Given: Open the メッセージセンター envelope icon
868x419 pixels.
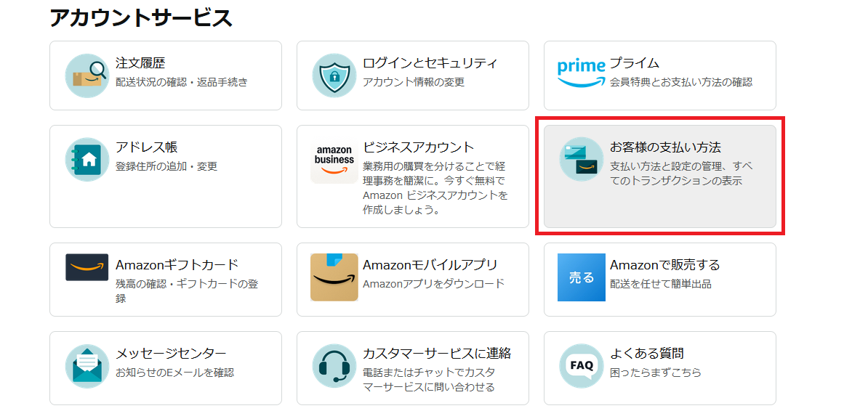Looking at the screenshot, I should [87, 366].
